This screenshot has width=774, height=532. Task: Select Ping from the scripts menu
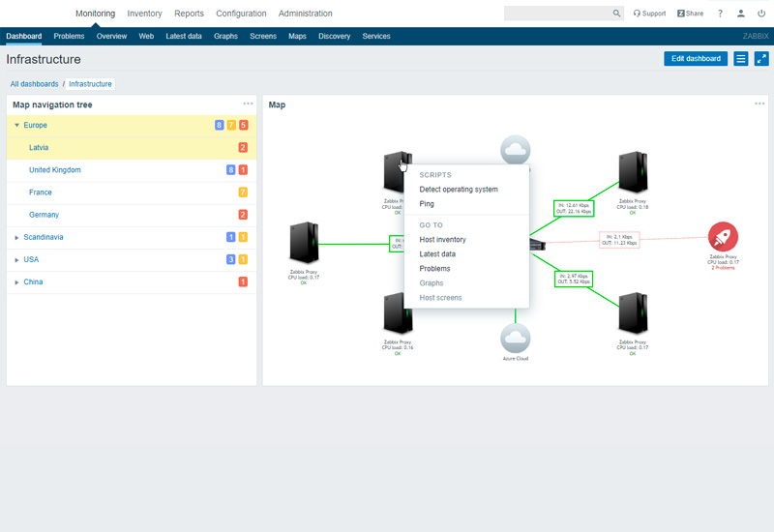pos(427,204)
